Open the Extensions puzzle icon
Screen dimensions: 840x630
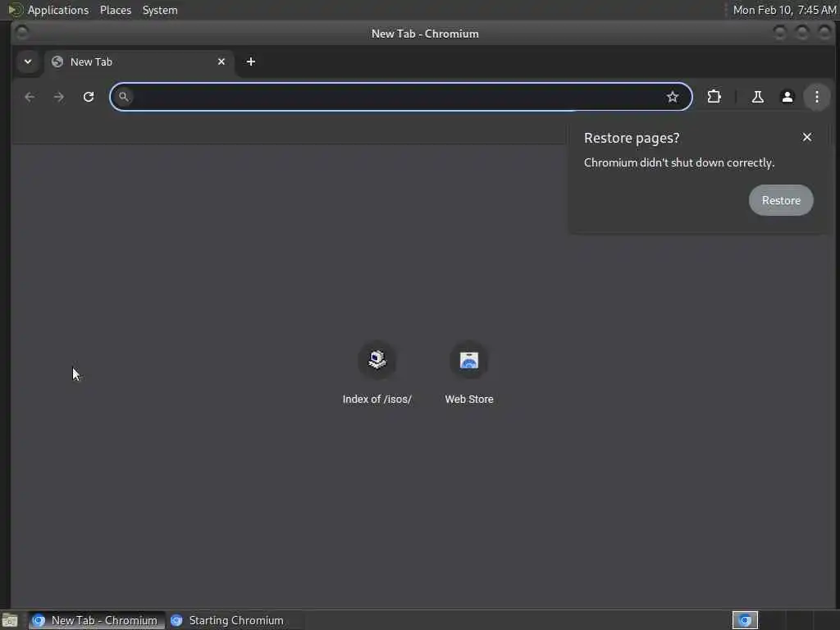tap(714, 97)
